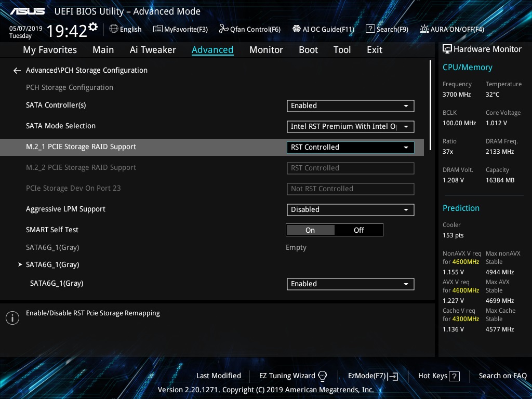Click the Empty SATA6G_1 status
The height and width of the screenshot is (399, 532).
click(x=296, y=247)
